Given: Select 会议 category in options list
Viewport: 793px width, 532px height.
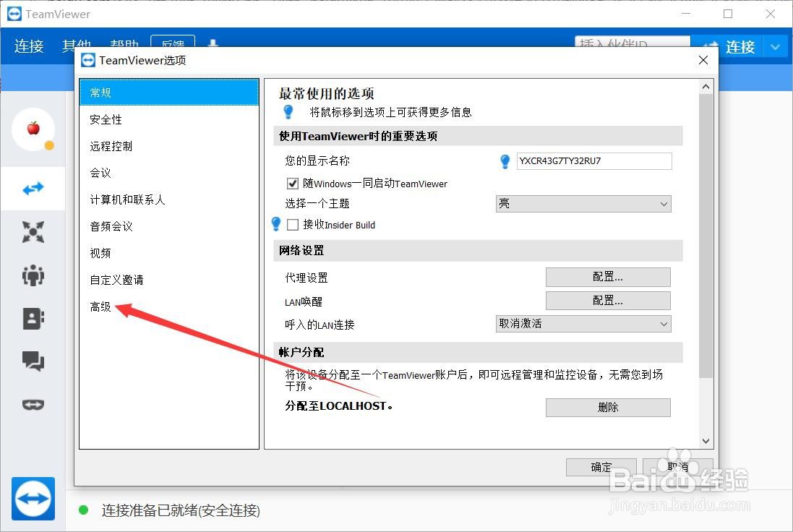Looking at the screenshot, I should (x=169, y=173).
